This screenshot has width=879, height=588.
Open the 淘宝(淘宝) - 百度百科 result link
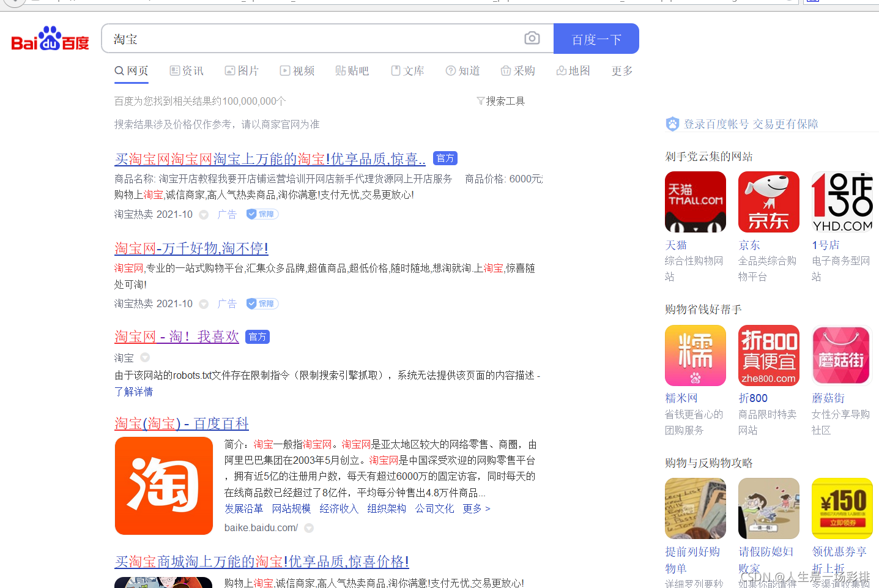coord(181,423)
